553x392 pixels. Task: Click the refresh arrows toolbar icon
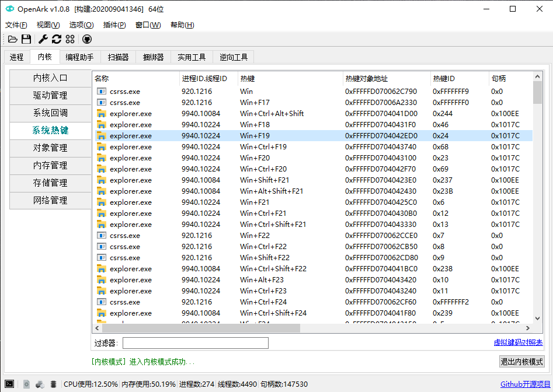point(57,39)
